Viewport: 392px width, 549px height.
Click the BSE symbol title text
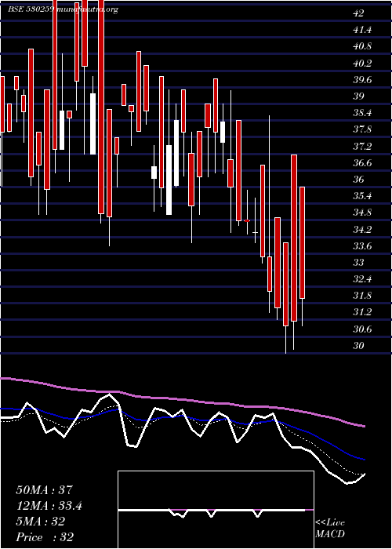(63, 9)
